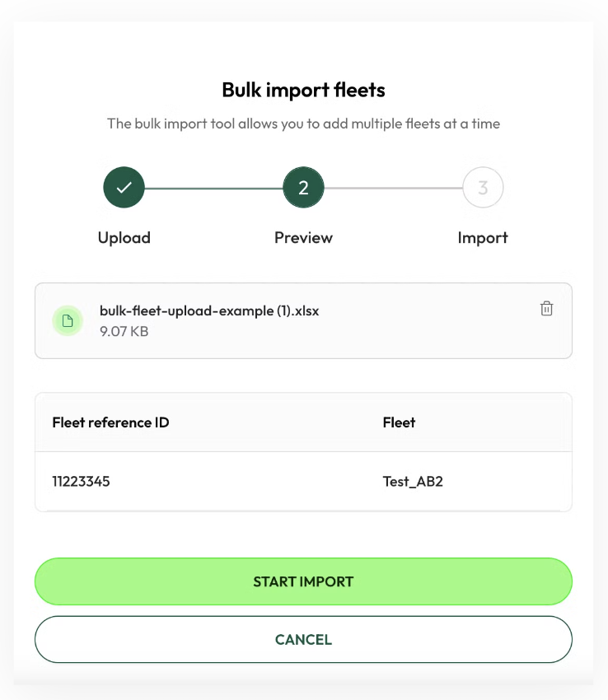Viewport: 608px width, 700px height.
Task: Click the completed Upload checkmark step circle
Action: click(x=124, y=188)
